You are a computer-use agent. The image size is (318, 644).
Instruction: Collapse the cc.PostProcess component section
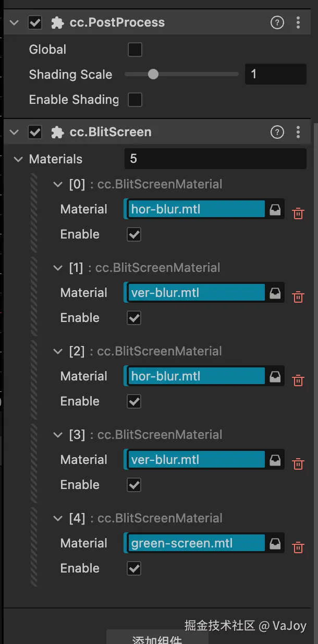[14, 22]
